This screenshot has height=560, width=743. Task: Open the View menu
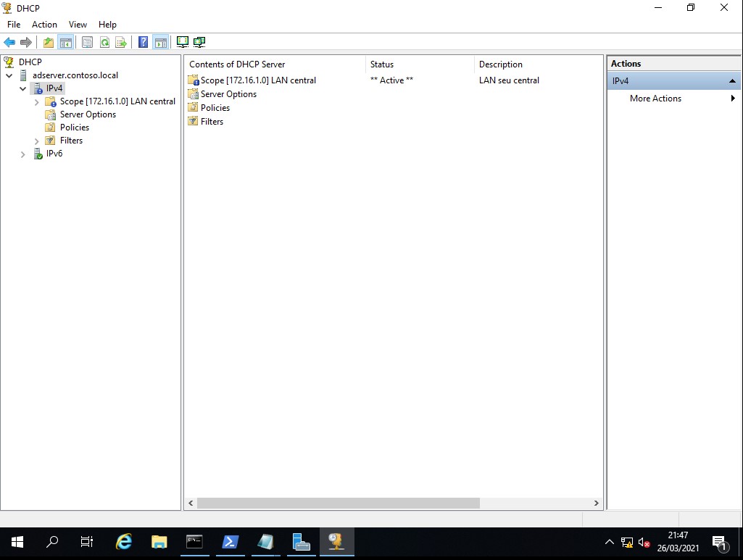(x=78, y=25)
